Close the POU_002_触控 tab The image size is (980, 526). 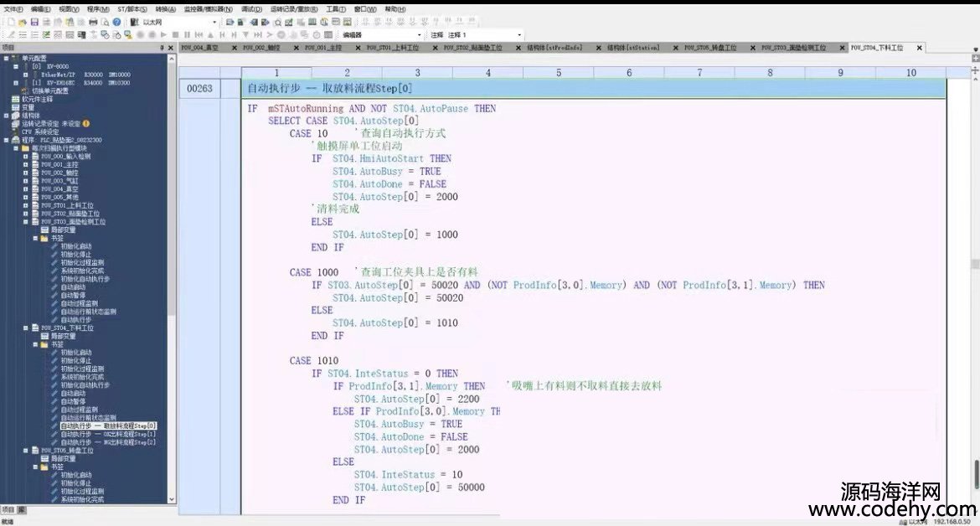point(297,48)
